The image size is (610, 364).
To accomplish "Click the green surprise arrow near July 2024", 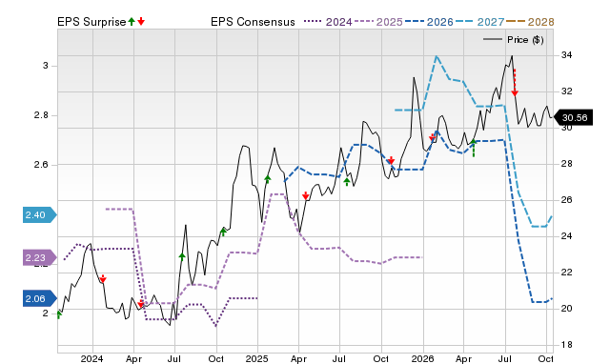I will point(182,256).
